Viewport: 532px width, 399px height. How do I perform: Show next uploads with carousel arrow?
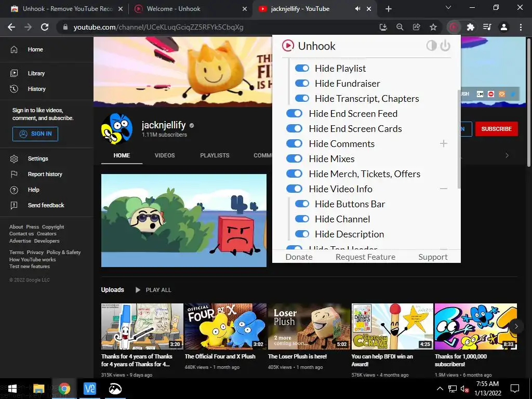pos(516,326)
